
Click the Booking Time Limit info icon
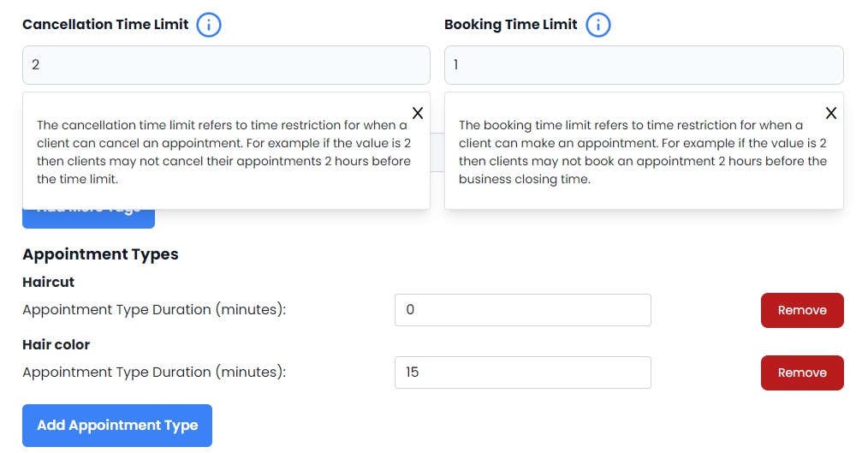[597, 25]
